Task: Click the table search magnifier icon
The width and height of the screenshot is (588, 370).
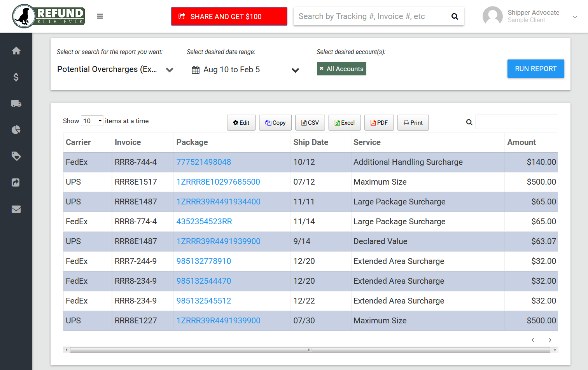Action: (469, 122)
